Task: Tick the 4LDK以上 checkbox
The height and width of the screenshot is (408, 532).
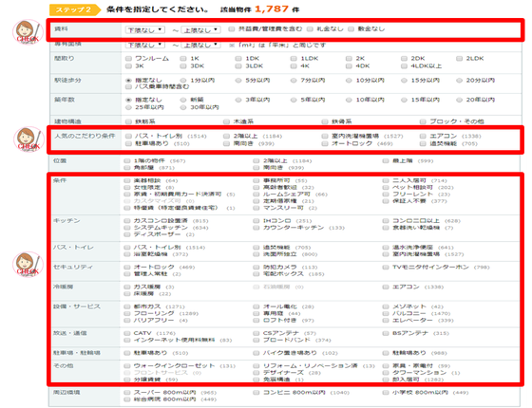Action: pyautogui.click(x=404, y=66)
